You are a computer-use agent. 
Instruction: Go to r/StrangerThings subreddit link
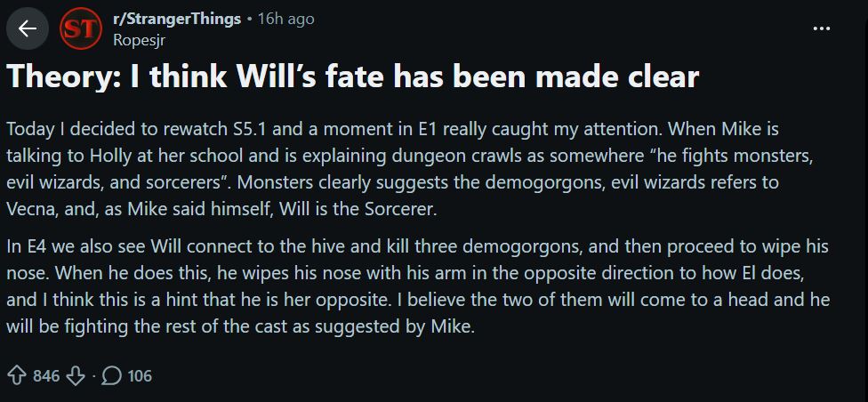pyautogui.click(x=177, y=19)
